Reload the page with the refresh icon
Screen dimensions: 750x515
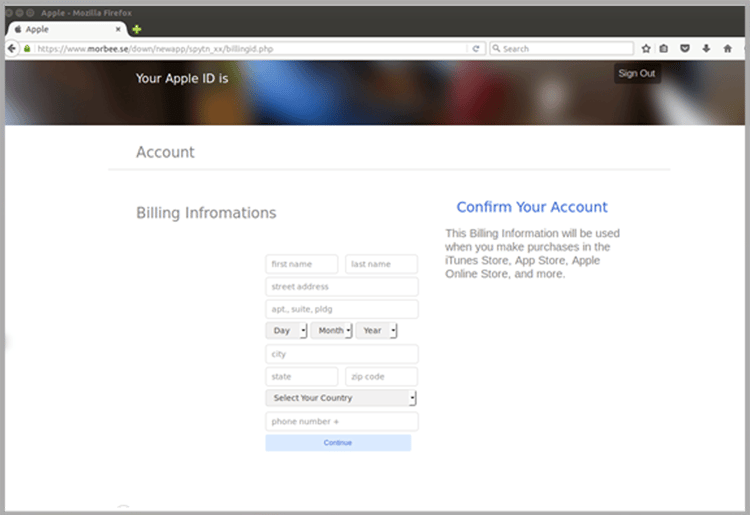476,49
